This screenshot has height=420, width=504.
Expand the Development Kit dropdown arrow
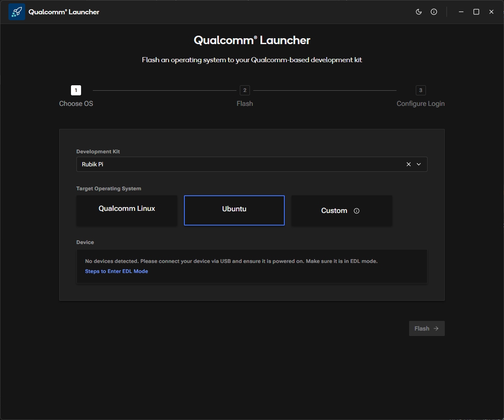pos(419,164)
